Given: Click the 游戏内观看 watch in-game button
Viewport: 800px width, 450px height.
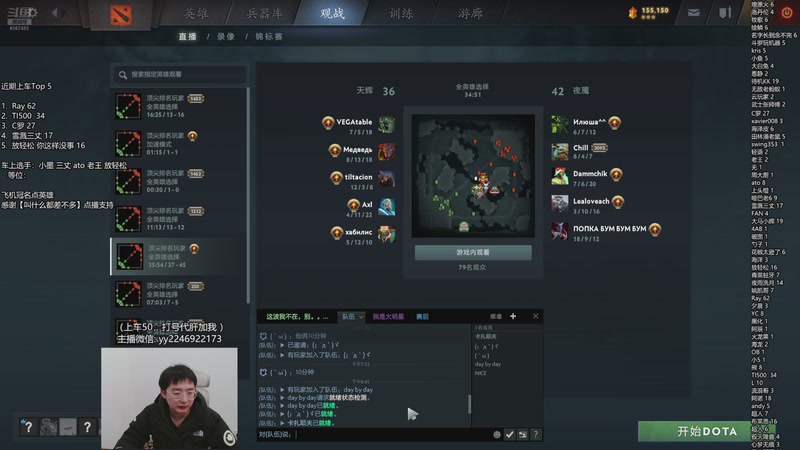Looking at the screenshot, I should click(473, 253).
